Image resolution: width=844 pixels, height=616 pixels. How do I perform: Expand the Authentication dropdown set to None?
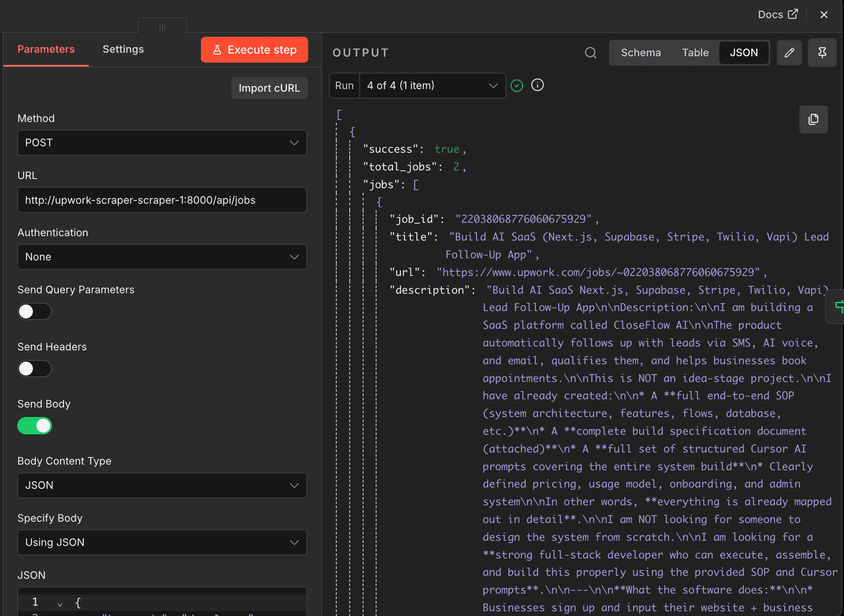point(162,257)
